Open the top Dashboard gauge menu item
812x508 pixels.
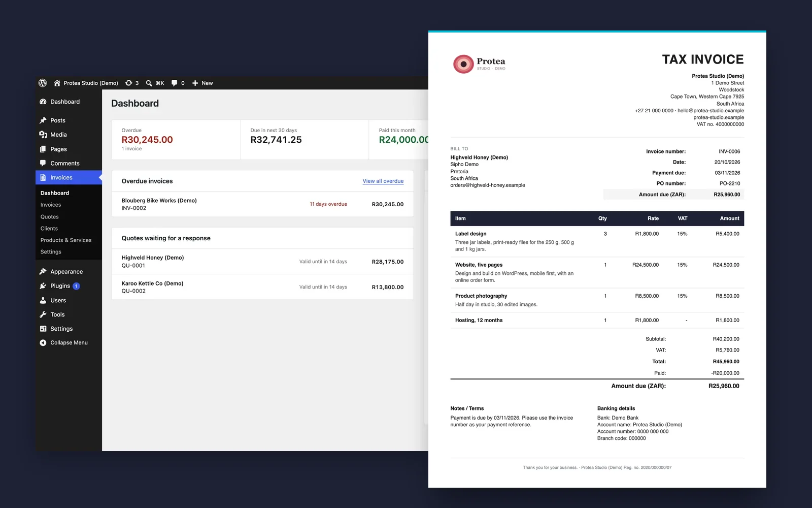pos(69,102)
